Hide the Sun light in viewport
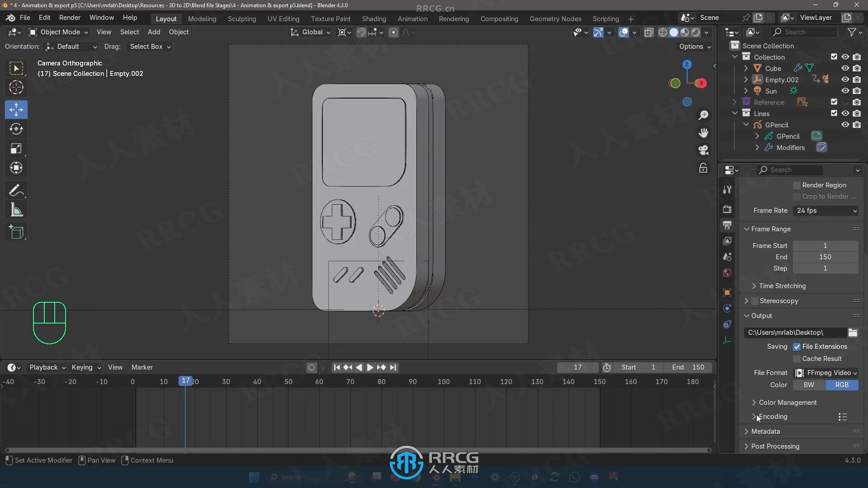Screen dimensions: 868x488 tap(845, 91)
